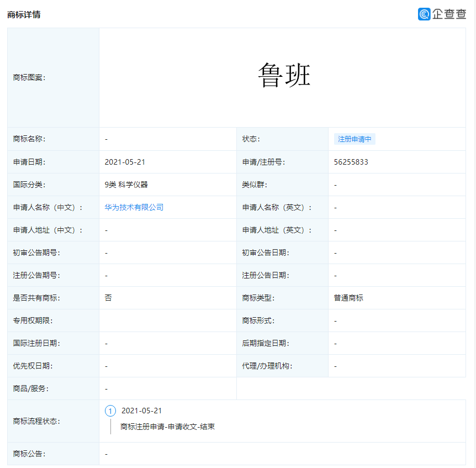Click the timeline date 2021-05-21 in process status

(x=141, y=411)
